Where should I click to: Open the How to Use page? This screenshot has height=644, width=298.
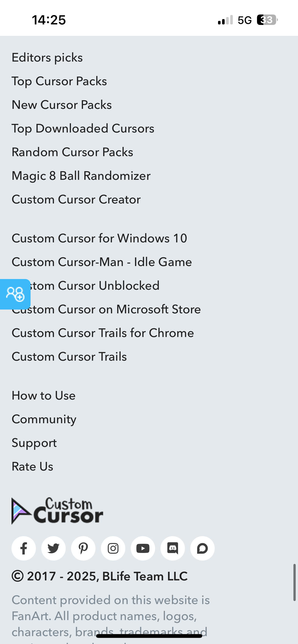(x=44, y=396)
